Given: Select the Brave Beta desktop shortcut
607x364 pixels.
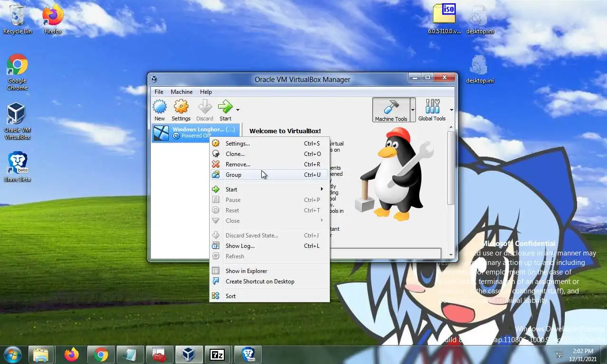Looking at the screenshot, I should click(x=18, y=167).
